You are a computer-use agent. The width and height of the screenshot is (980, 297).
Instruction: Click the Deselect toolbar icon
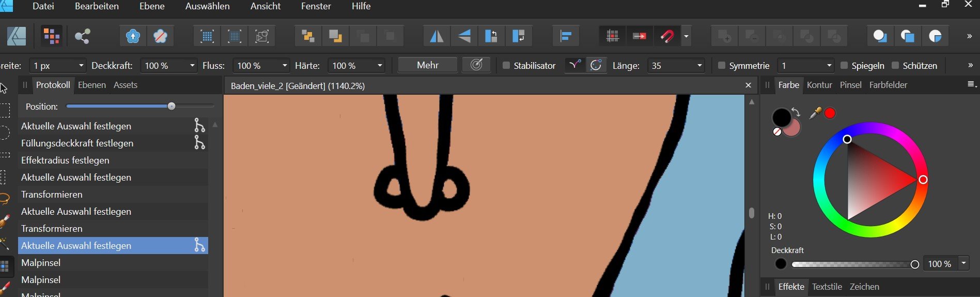(x=235, y=36)
